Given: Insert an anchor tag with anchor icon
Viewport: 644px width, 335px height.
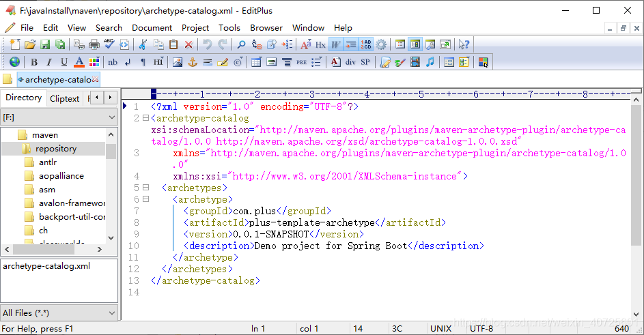Looking at the screenshot, I should [x=192, y=62].
